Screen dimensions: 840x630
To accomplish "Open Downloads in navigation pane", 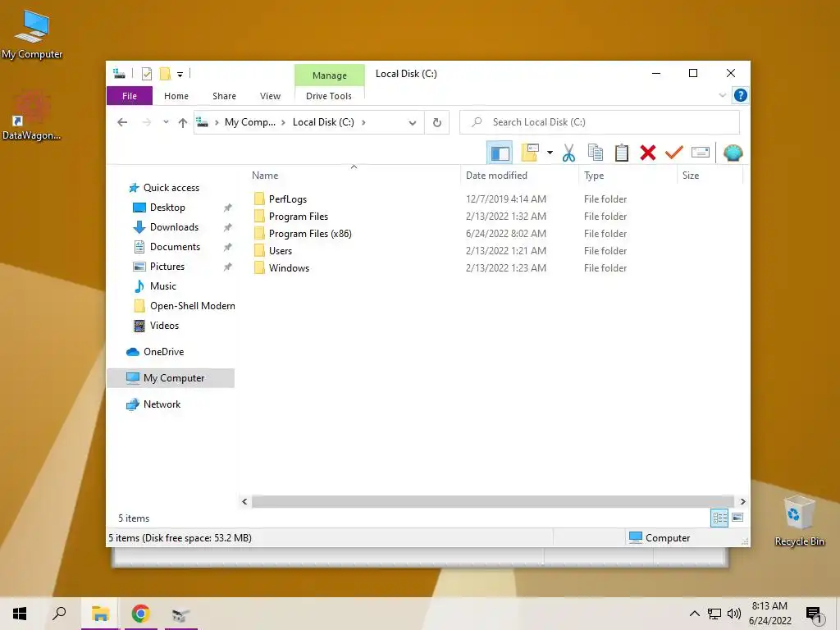I will pos(174,227).
